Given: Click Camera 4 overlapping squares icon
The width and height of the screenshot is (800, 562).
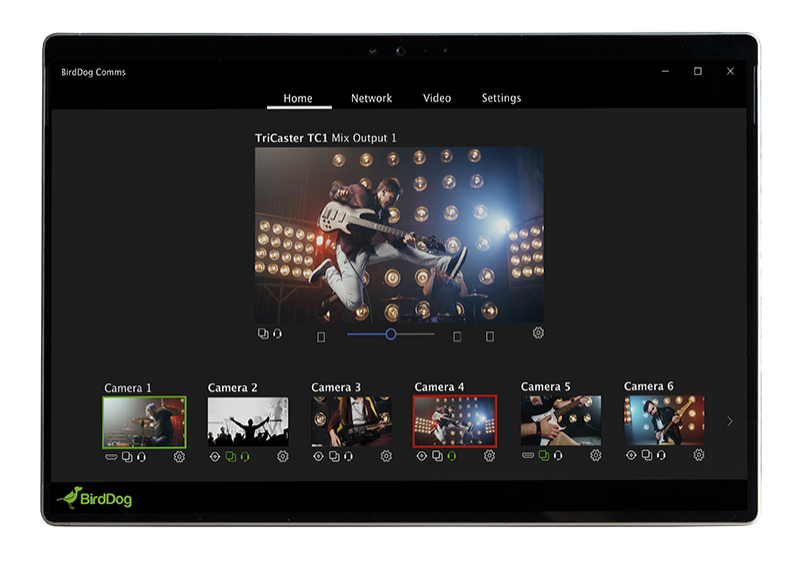Looking at the screenshot, I should point(437,455).
